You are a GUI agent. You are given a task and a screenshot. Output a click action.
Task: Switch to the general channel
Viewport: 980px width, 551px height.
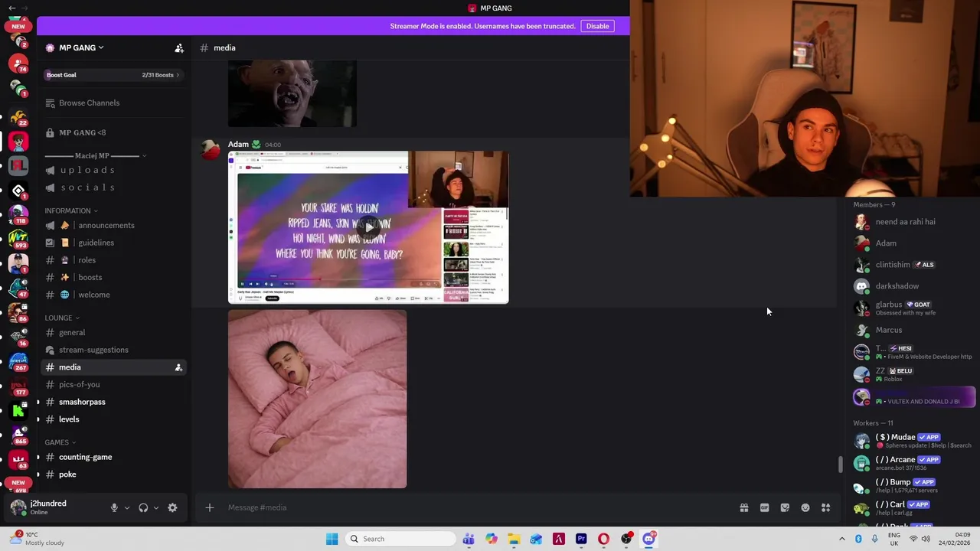[x=113, y=332]
